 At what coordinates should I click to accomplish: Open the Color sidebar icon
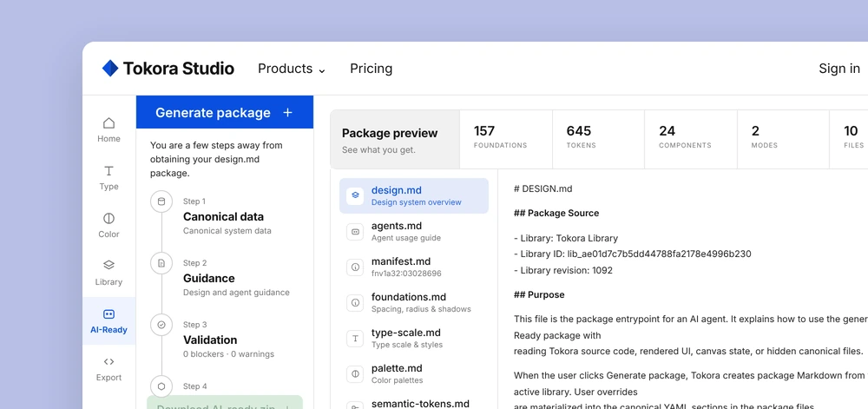[109, 218]
